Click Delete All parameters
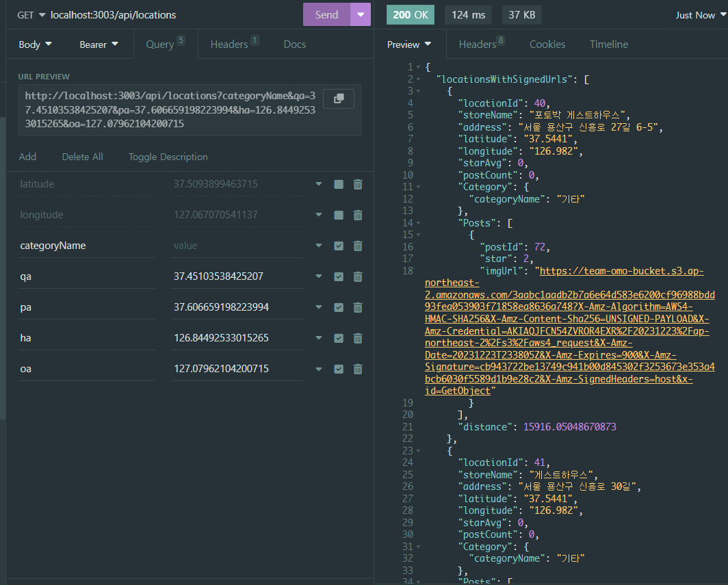The image size is (728, 585). tap(82, 157)
